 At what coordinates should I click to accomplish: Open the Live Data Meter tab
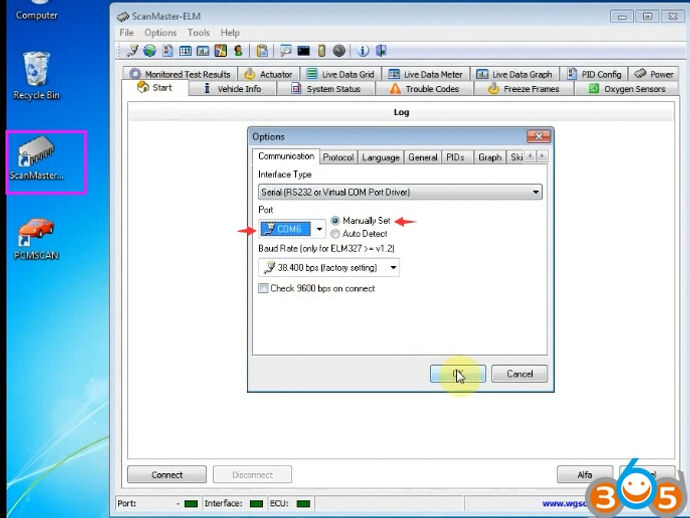click(426, 74)
